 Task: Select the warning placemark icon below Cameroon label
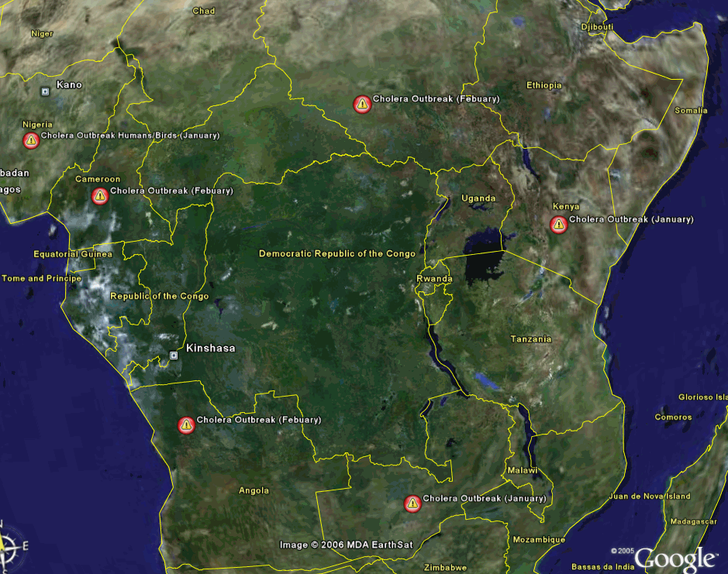100,196
